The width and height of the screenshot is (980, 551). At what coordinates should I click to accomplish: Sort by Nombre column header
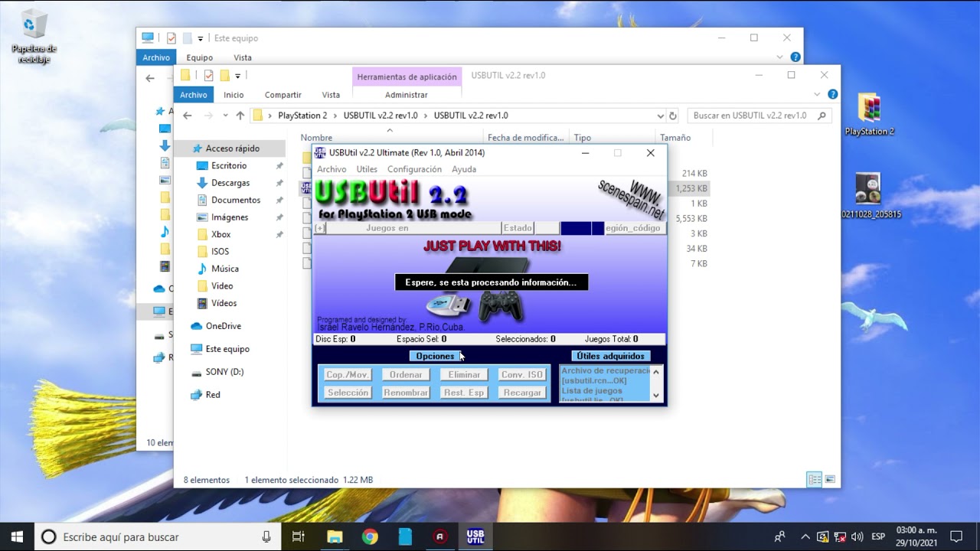[x=316, y=138]
